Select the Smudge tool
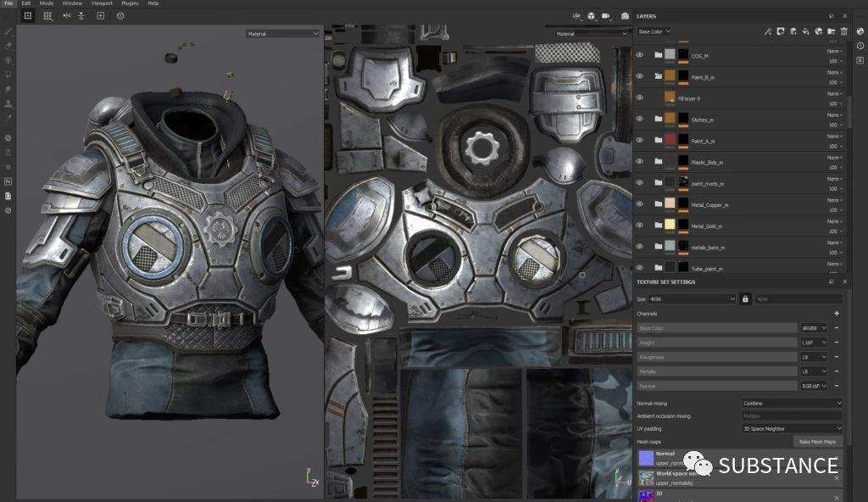Image resolution: width=868 pixels, height=502 pixels. click(8, 89)
